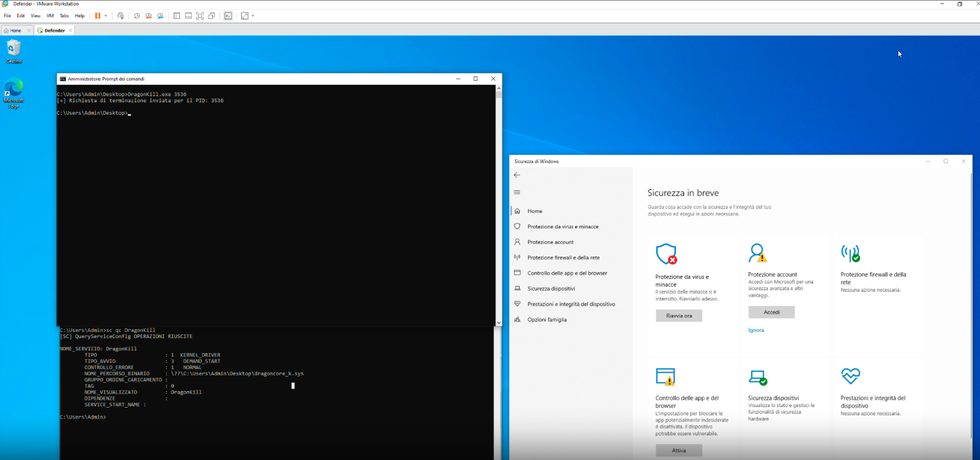Open the VMware File menu
The height and width of the screenshot is (460, 980).
point(7,16)
